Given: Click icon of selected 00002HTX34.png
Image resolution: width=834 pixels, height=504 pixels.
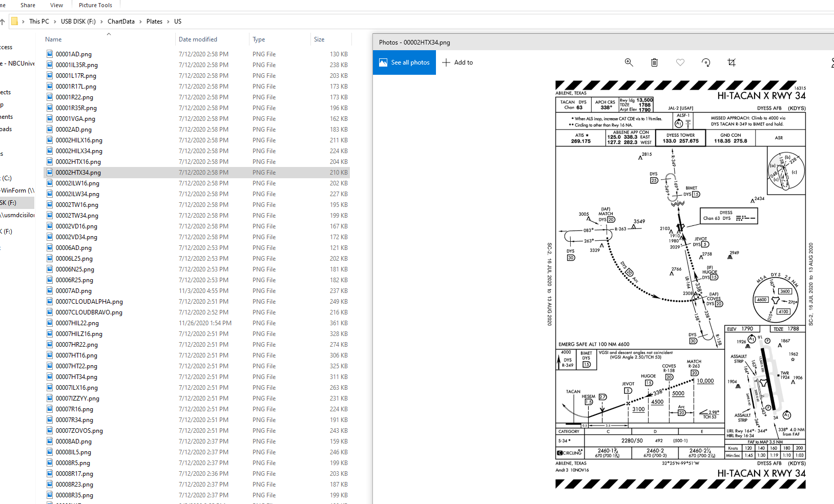Looking at the screenshot, I should (x=50, y=173).
